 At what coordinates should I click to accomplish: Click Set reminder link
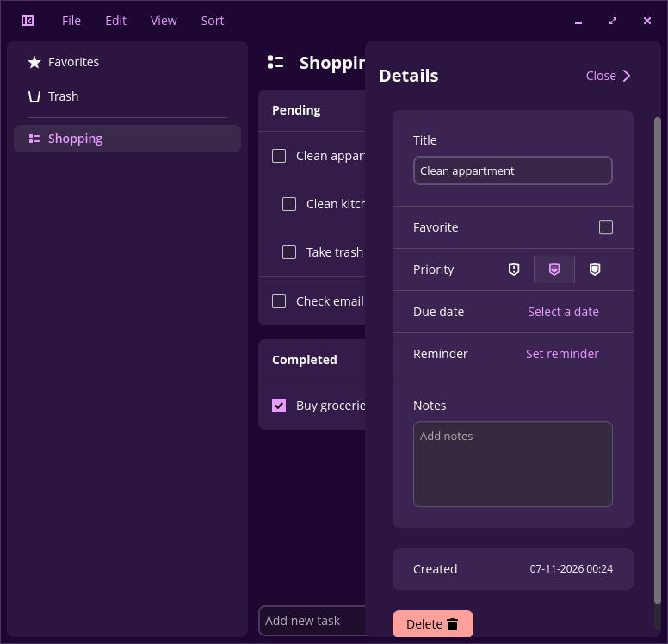point(562,354)
